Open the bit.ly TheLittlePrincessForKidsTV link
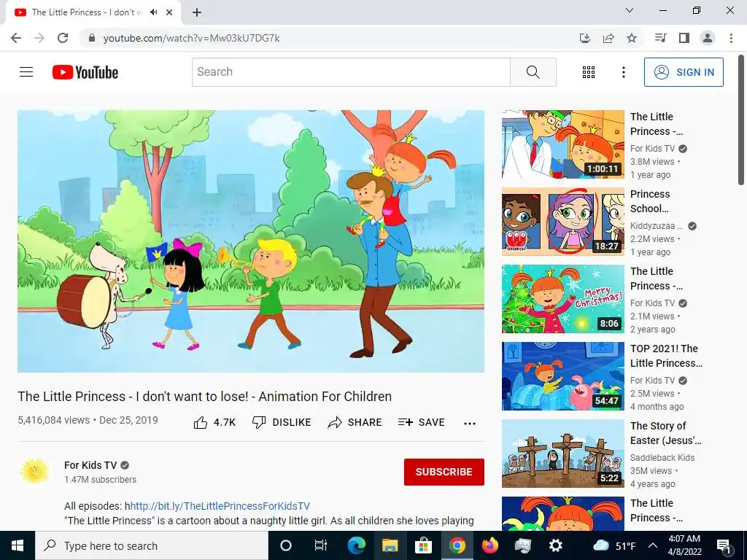Screen dimensions: 747x560 (x=220, y=506)
